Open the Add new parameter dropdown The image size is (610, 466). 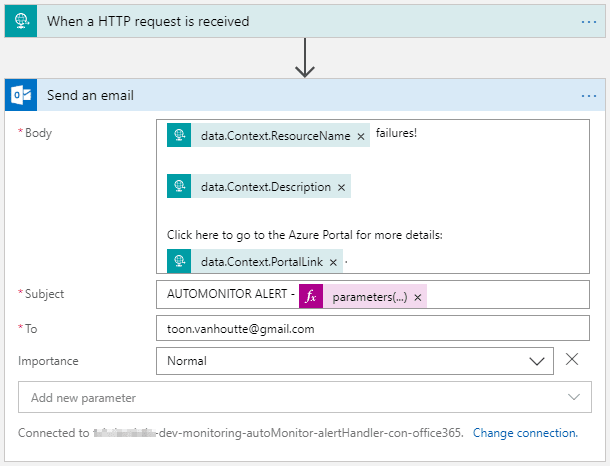tap(305, 397)
